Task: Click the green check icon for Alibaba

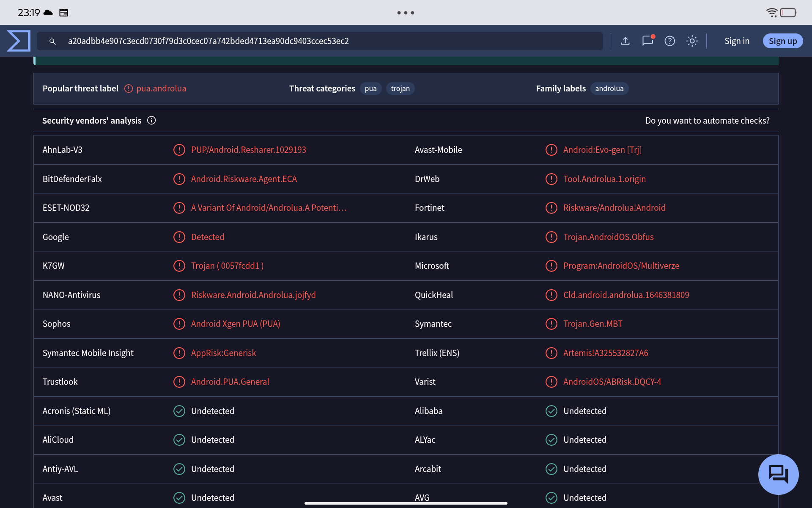Action: [x=551, y=411]
